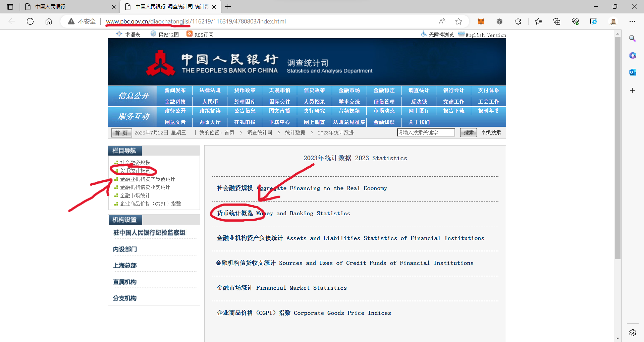This screenshot has width=644, height=342.
Task: Click the search keyword input field
Action: tap(426, 133)
